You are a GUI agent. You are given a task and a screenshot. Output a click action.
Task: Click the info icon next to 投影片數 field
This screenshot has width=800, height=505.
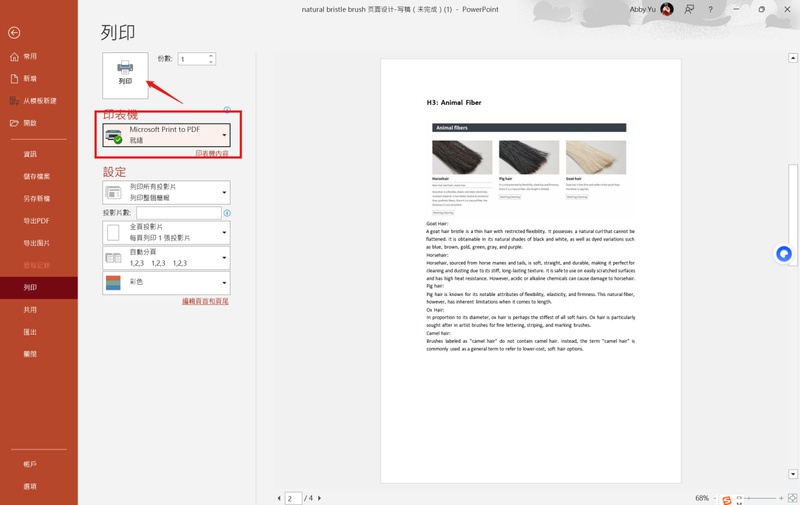tap(227, 213)
